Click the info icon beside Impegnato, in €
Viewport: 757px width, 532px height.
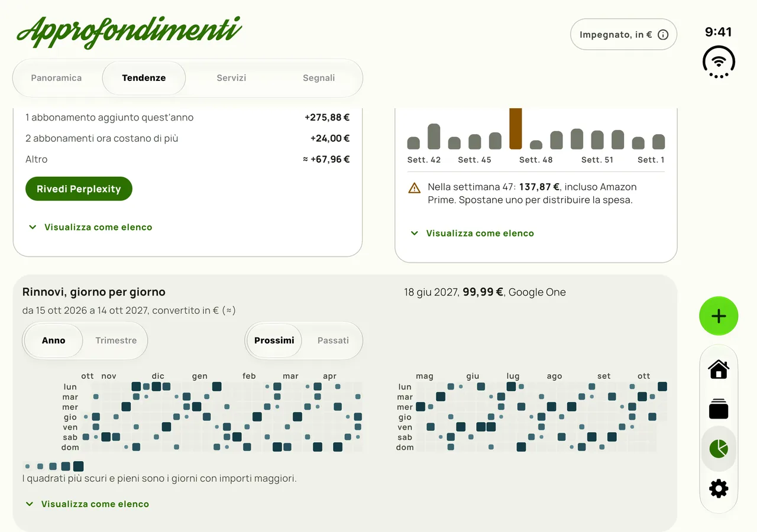click(663, 35)
